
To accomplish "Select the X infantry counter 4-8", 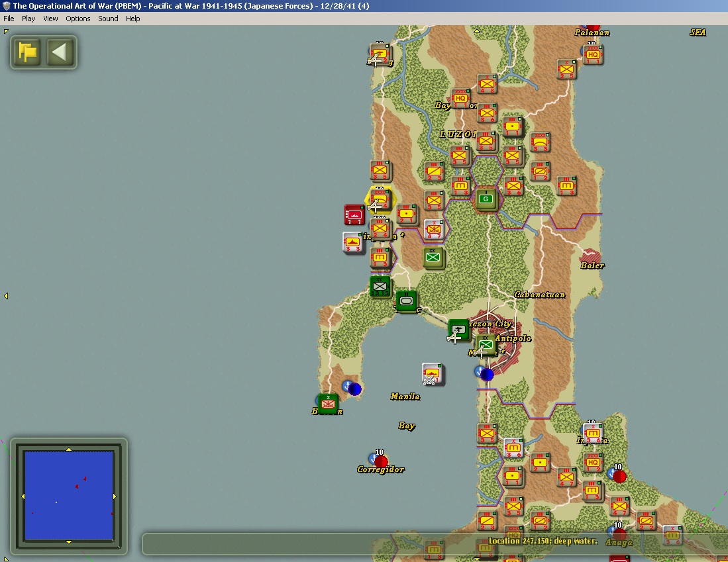I will tap(487, 84).
